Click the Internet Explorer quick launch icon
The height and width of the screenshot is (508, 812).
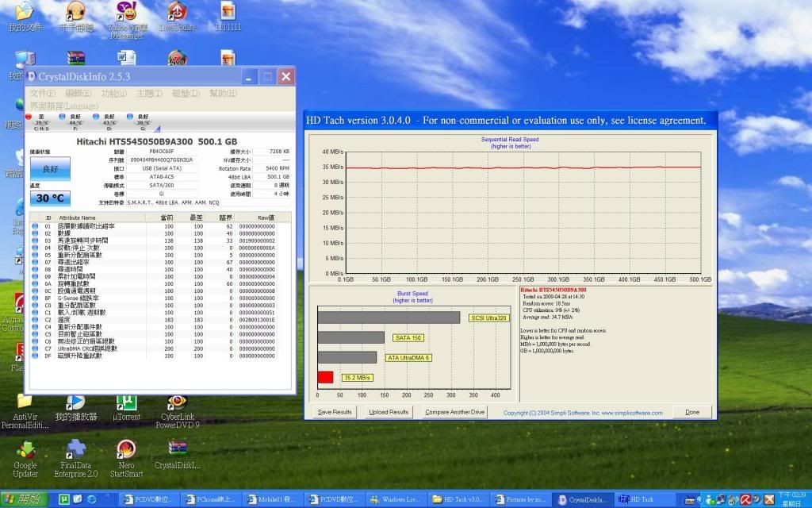click(92, 499)
